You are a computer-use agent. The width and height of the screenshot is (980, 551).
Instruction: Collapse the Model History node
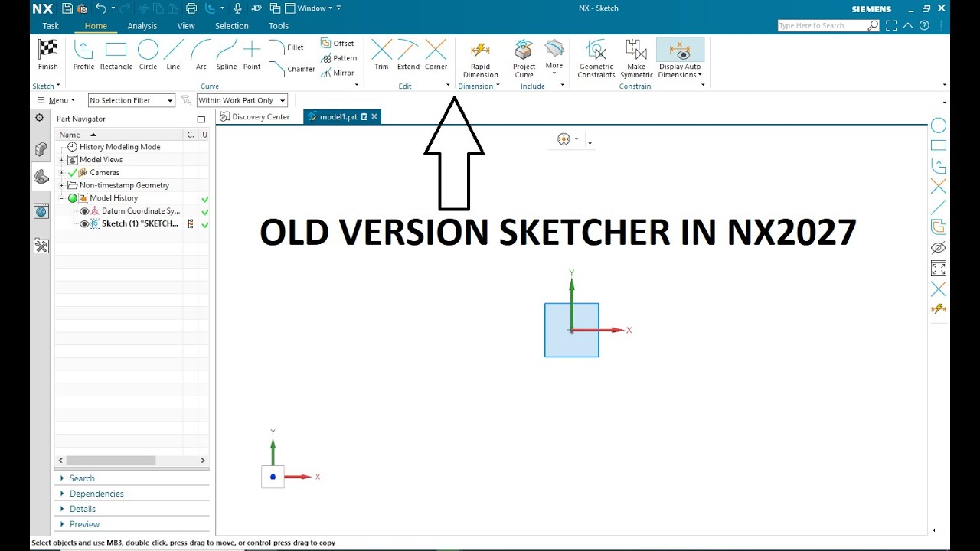tap(61, 198)
